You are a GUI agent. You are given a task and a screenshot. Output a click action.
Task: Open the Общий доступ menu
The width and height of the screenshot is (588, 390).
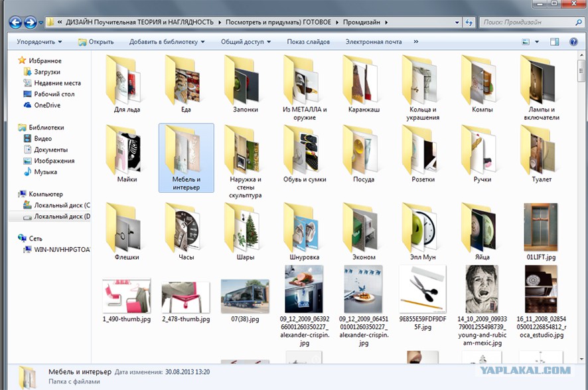tap(246, 42)
